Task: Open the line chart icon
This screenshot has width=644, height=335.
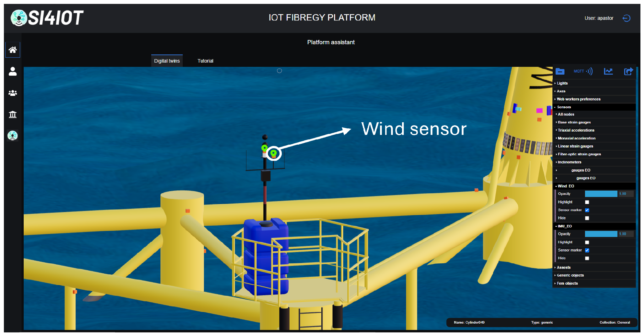Action: click(x=608, y=71)
